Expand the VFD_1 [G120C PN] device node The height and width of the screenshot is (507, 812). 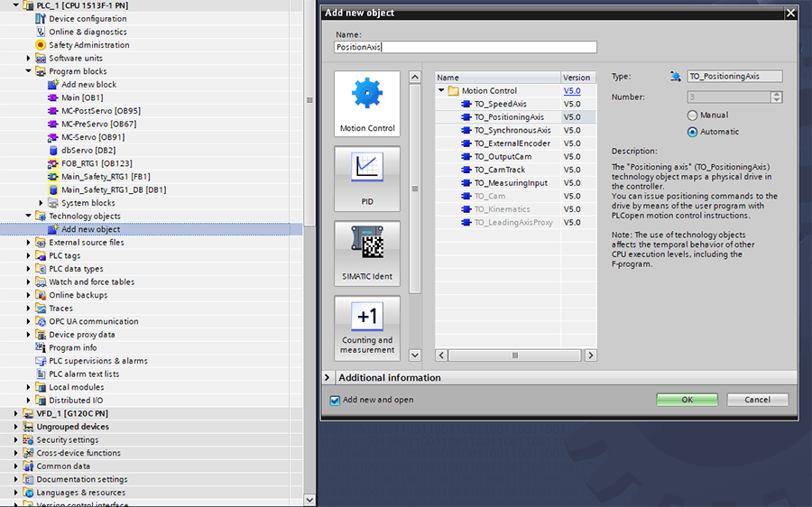(x=16, y=413)
